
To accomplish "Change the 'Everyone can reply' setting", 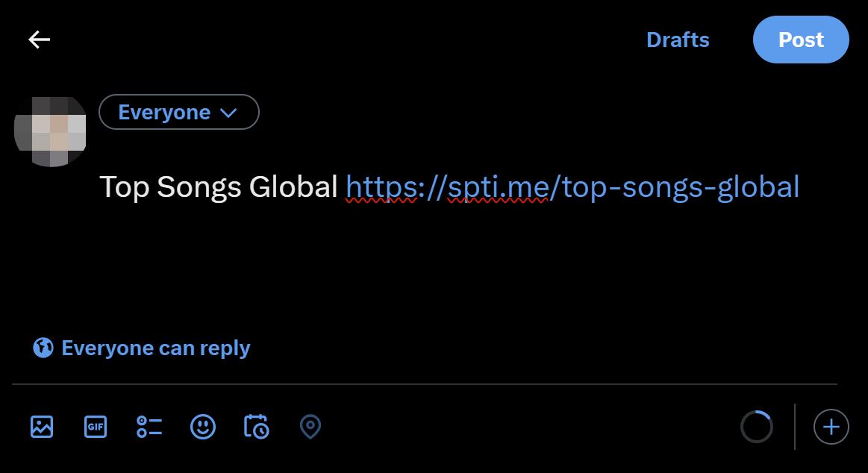I will click(x=155, y=348).
